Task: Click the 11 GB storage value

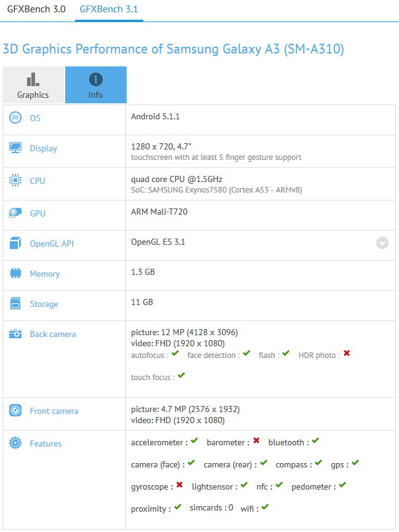Action: (x=142, y=303)
